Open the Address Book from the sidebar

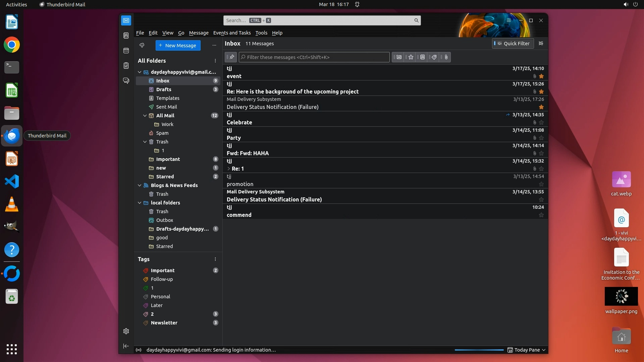point(126,36)
